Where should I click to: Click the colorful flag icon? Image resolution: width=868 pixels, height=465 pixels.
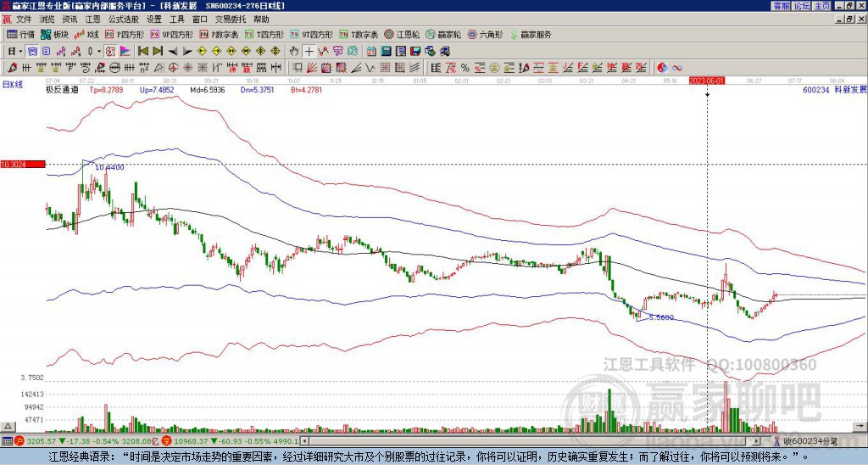(125, 52)
